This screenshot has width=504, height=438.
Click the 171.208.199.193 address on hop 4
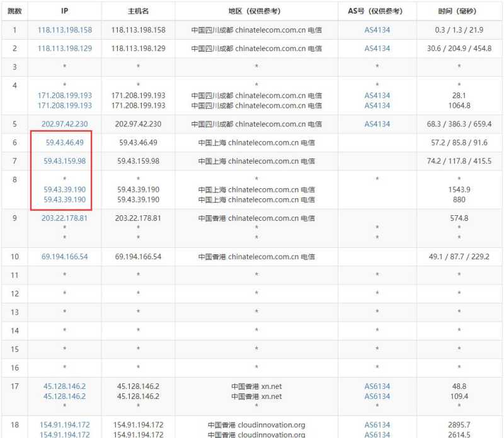coord(64,96)
